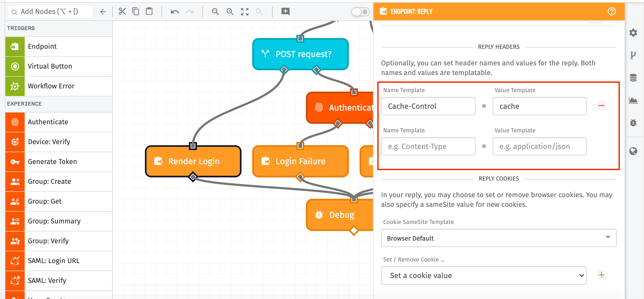Viewport: 644px width, 299px height.
Task: Open the versions branch icon in sidebar
Action: click(x=633, y=55)
